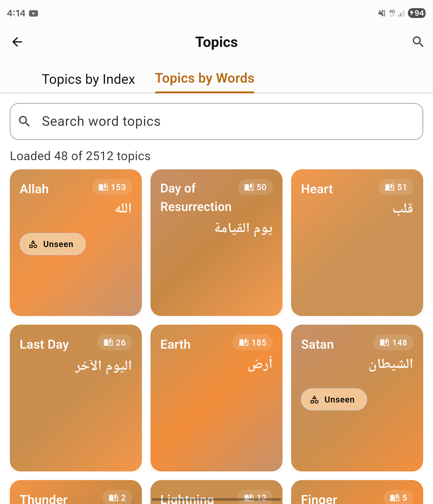Screen dimensions: 433x504
Task: Tap the 26 count badge on Last Day card
Action: click(114, 343)
